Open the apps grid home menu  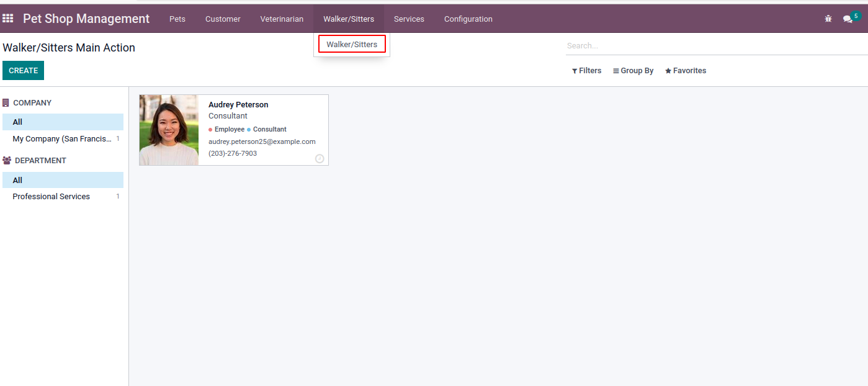pos(8,19)
